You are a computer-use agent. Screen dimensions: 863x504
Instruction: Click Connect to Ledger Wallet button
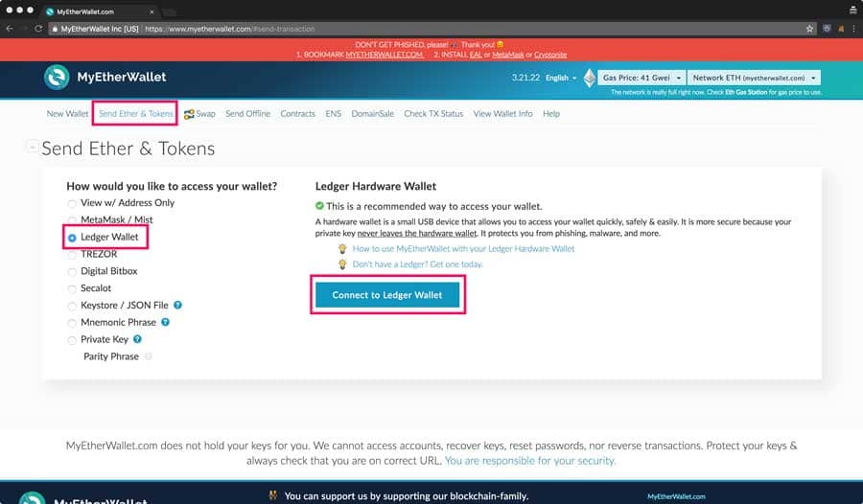[x=387, y=295]
